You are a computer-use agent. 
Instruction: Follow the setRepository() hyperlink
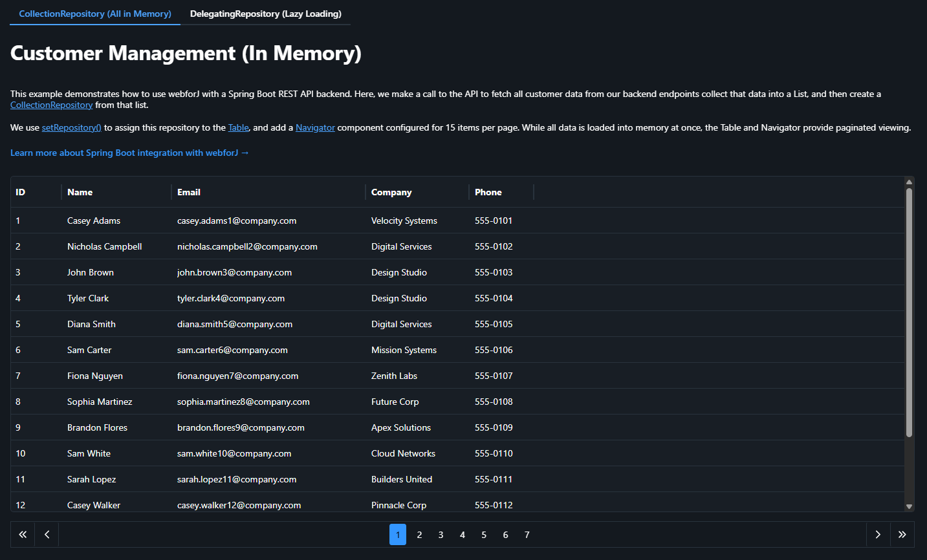coord(71,127)
